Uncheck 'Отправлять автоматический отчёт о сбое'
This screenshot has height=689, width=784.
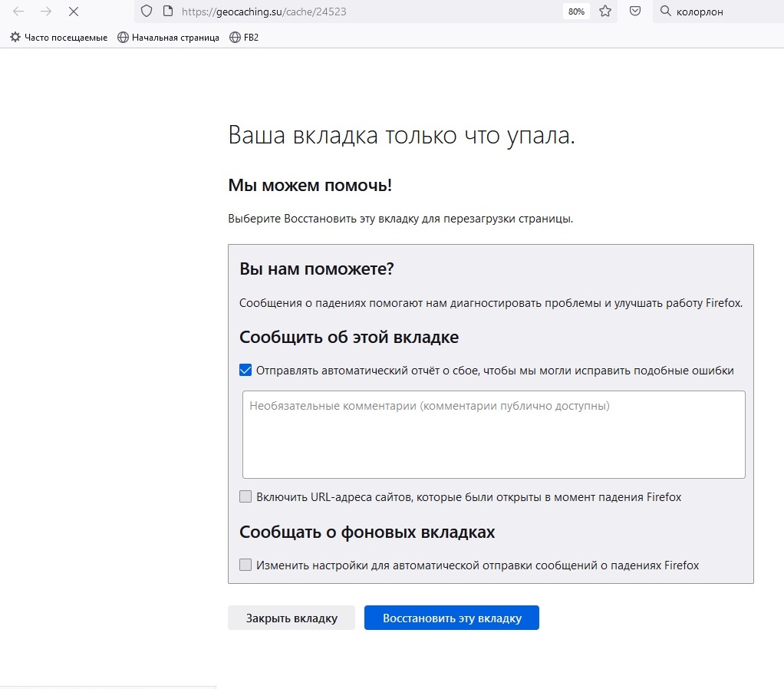click(245, 371)
